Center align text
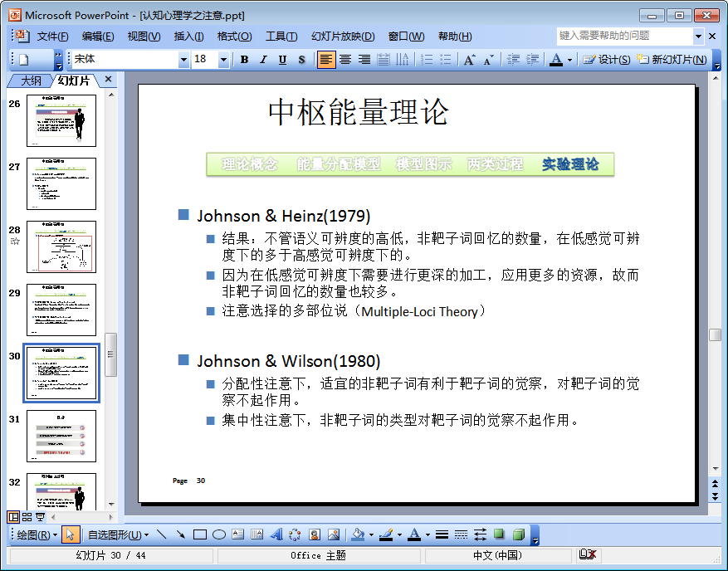The width and height of the screenshot is (728, 571). coord(345,60)
